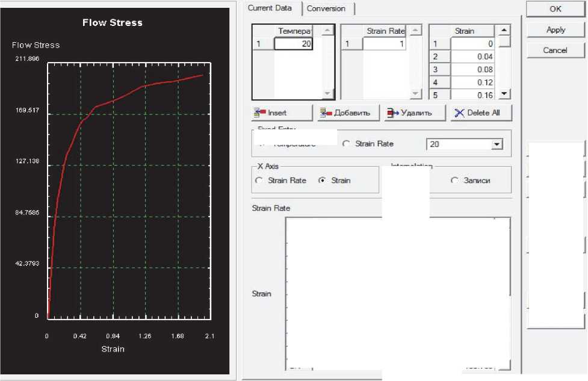Open the fixed entry value dropdown showing 20
Viewport: 588px width, 381px height.
(497, 144)
